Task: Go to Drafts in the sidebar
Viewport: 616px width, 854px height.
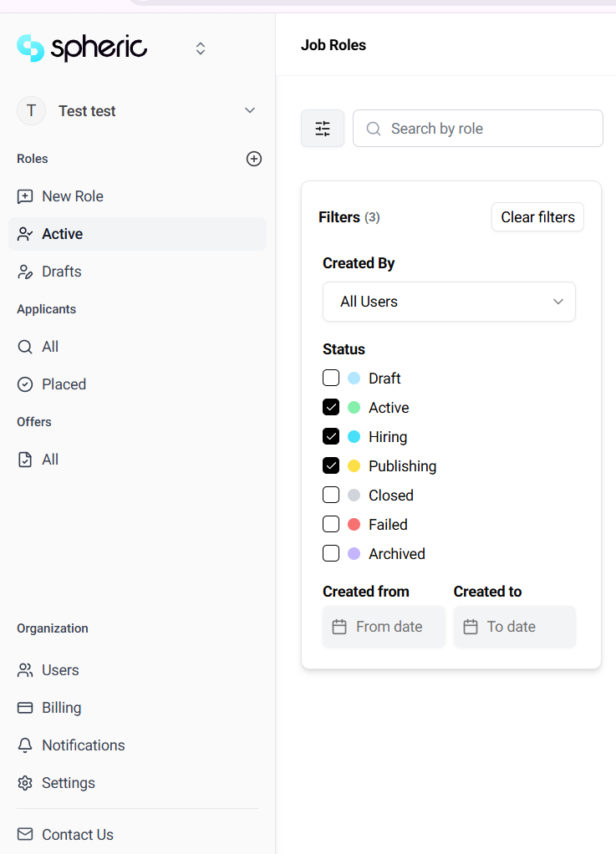Action: pos(61,272)
